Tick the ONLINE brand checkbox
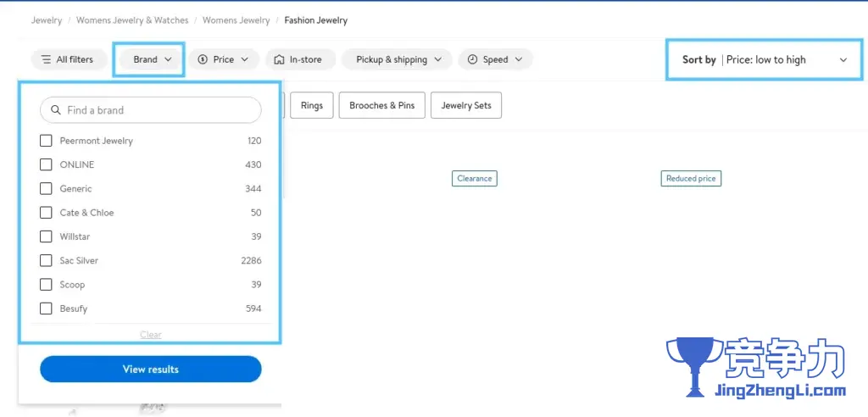868x417 pixels. 46,164
